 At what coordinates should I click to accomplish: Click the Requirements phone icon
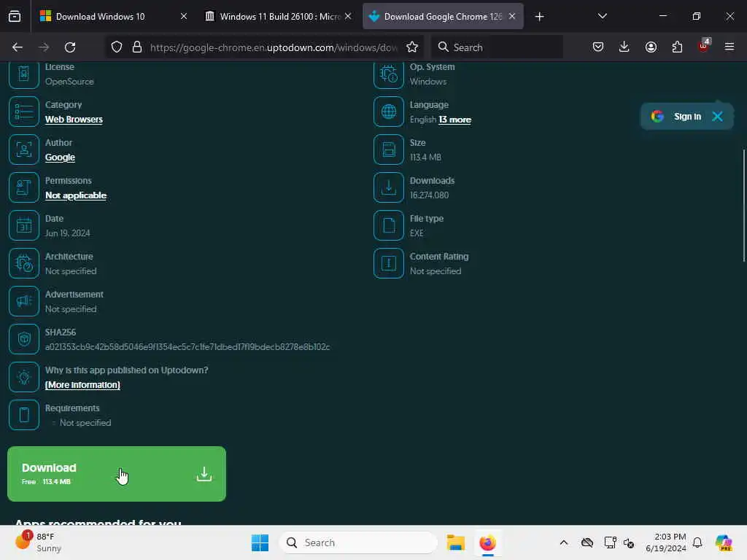pyautogui.click(x=24, y=415)
